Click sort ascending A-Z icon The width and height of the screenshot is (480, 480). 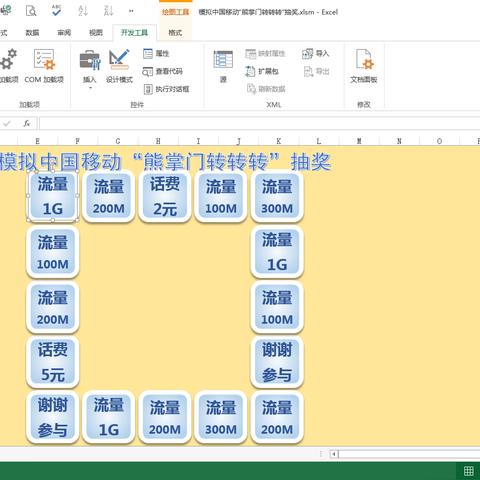point(83,11)
